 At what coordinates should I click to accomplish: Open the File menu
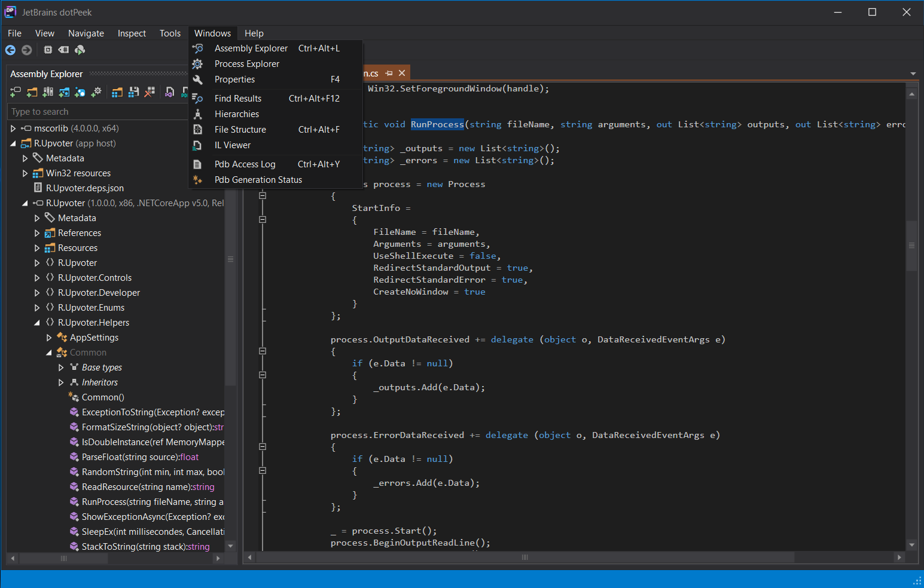pos(14,33)
